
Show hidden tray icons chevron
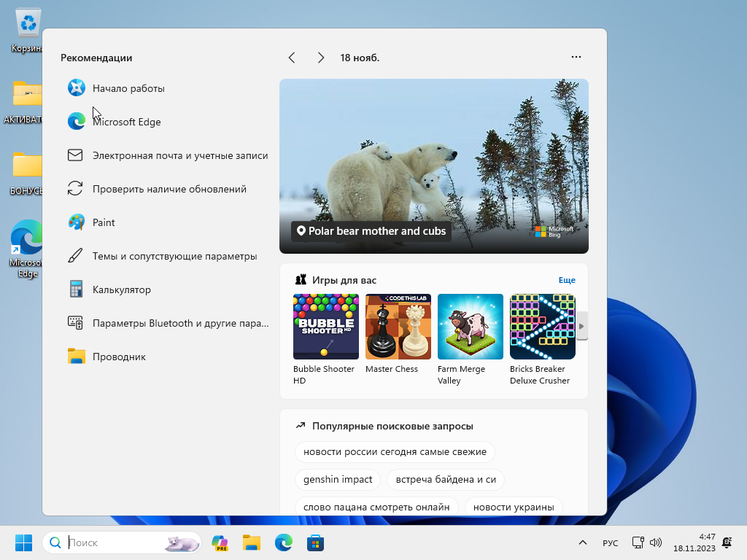[x=583, y=542]
